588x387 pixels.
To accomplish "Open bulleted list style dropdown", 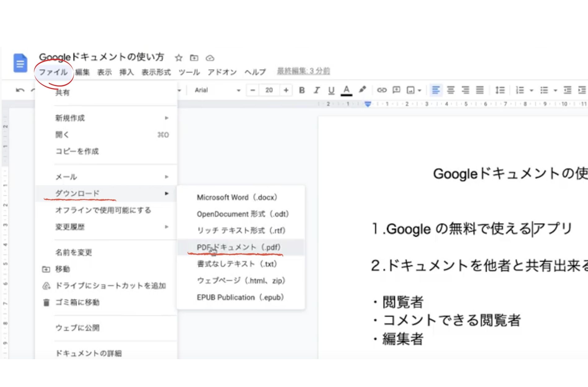I will click(x=555, y=90).
